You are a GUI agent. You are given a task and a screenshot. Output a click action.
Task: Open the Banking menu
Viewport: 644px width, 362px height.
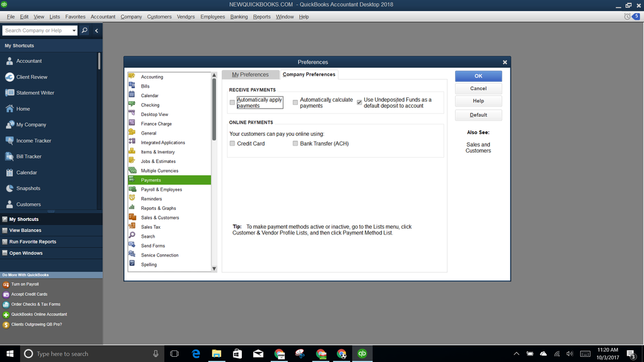[x=239, y=17]
